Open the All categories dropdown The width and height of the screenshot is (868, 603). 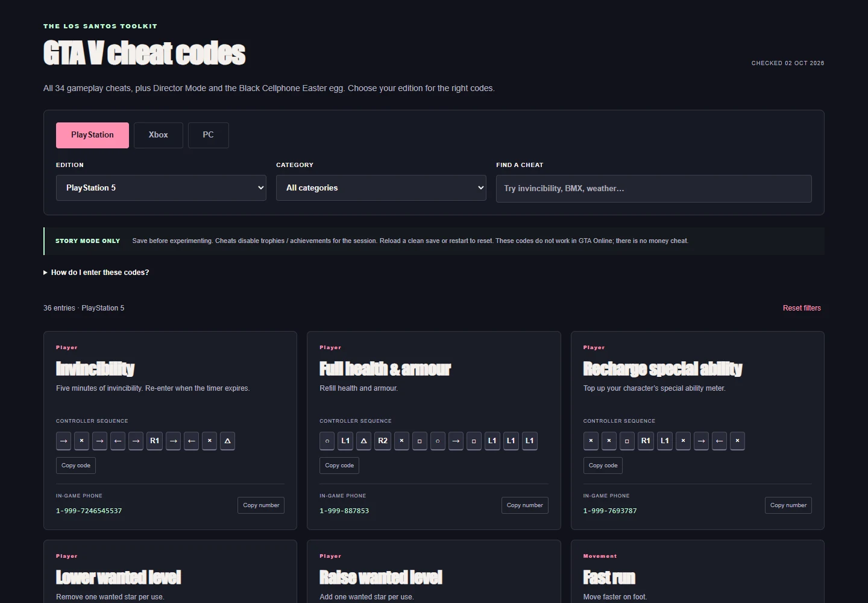tap(381, 188)
